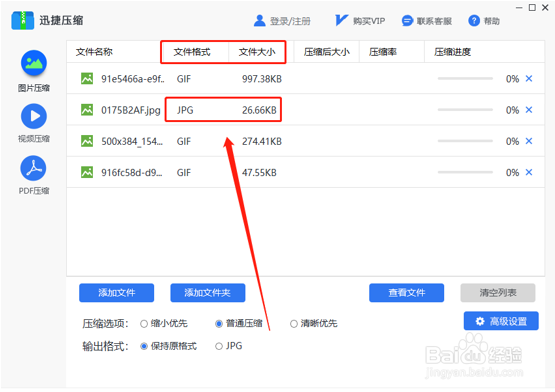
Task: Click the 压缩率 column header
Action: 383,52
